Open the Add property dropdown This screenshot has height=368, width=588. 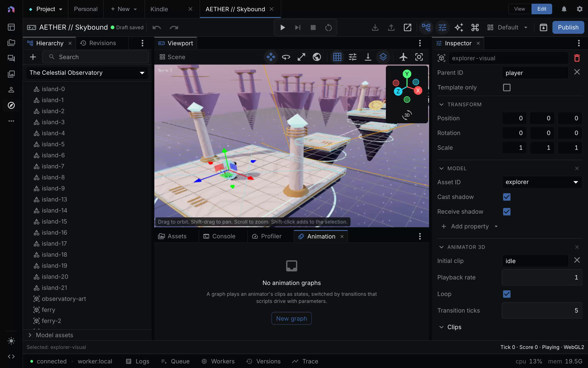pos(469,226)
